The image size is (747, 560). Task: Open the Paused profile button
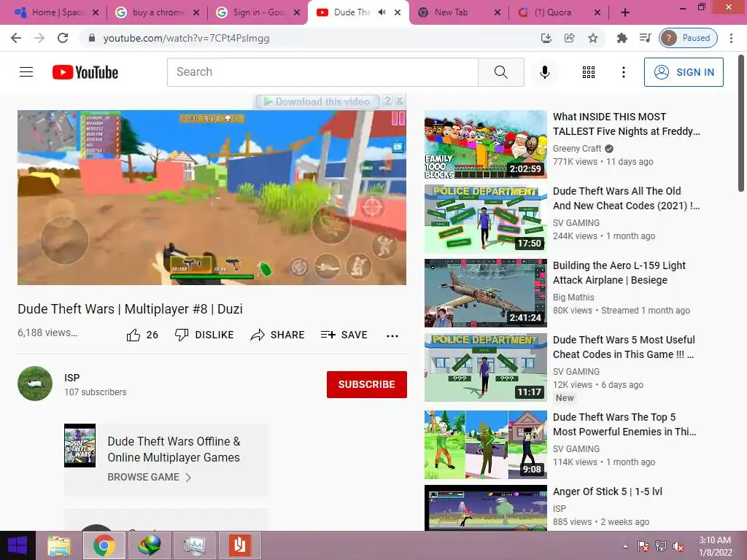(x=688, y=38)
